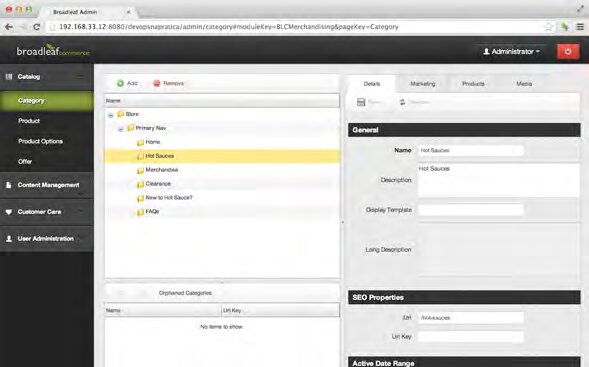Viewport: 589px width, 367px height.
Task: Click the SEO Properties section header
Action: (464, 298)
